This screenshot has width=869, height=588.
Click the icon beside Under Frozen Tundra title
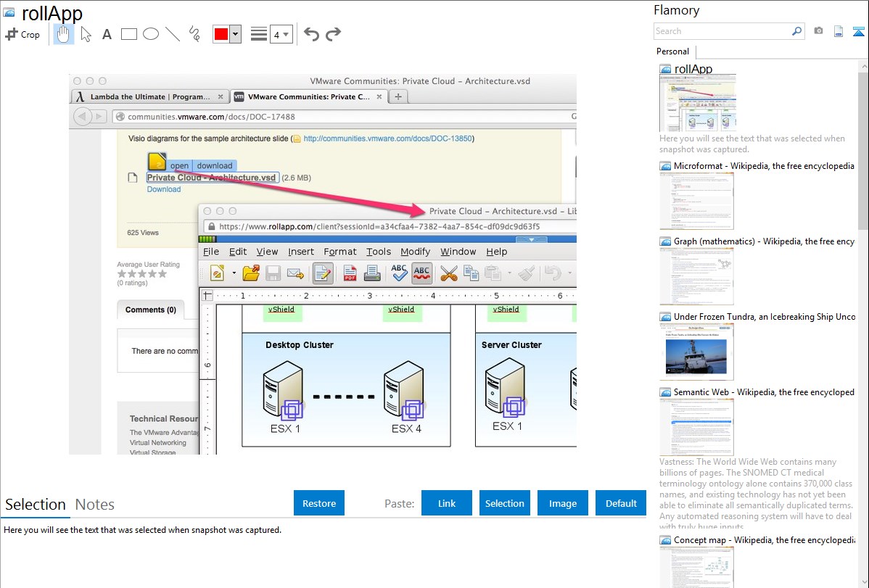pos(665,316)
